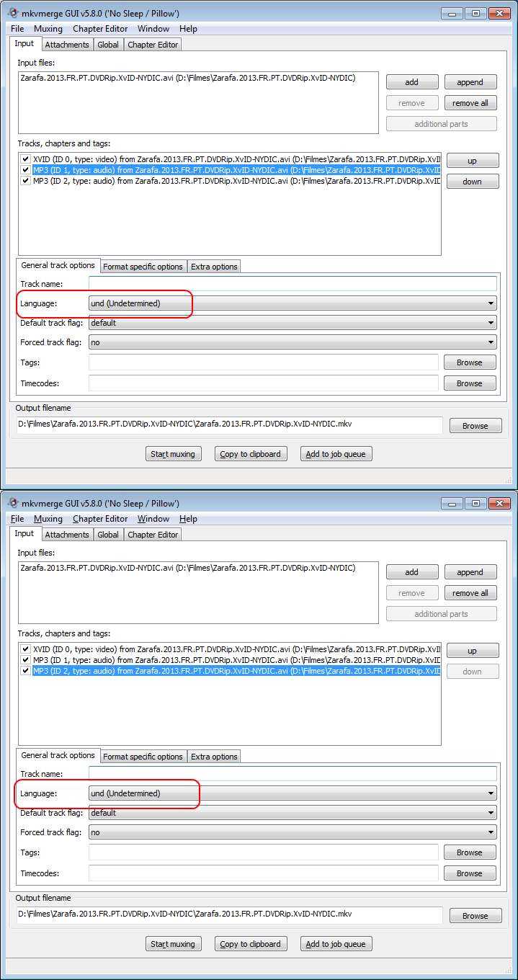Switch to Chapter Editor tab in bottom window

coord(153,535)
